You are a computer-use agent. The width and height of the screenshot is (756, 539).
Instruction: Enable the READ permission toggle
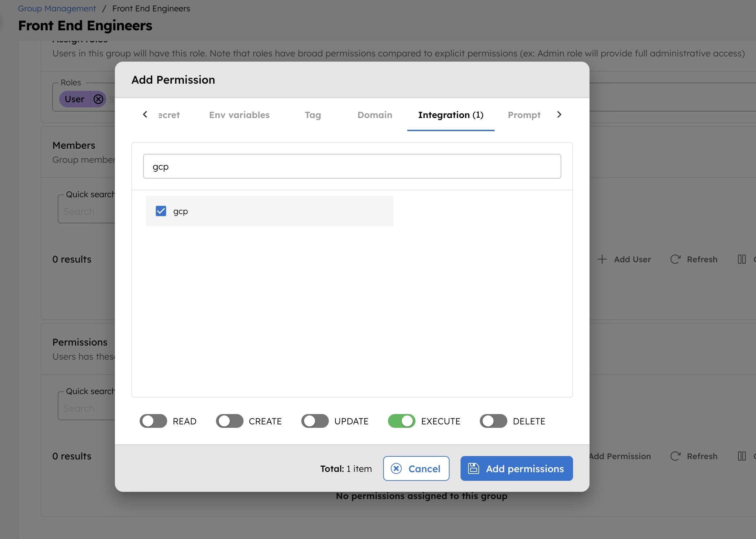point(153,421)
